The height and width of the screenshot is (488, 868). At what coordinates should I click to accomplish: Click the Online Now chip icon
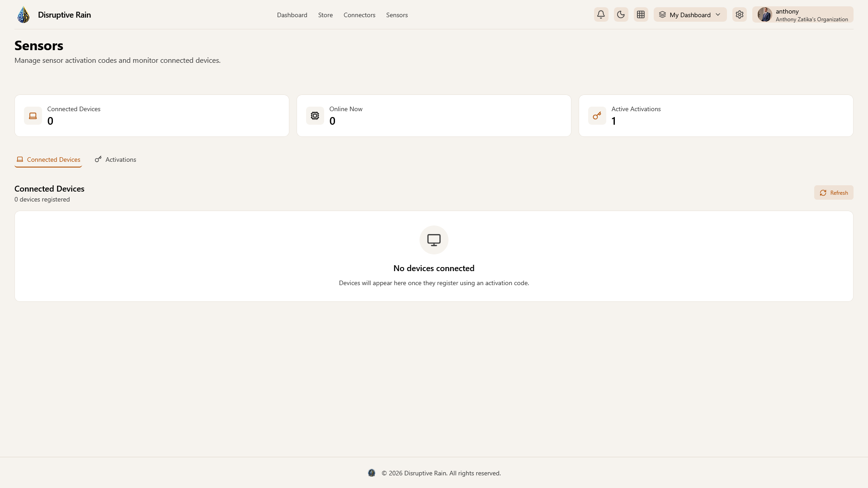(x=315, y=116)
